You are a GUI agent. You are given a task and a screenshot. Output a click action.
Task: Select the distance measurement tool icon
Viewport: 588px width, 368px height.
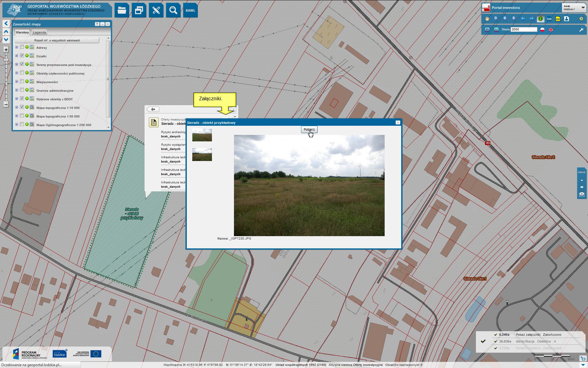pos(487,29)
